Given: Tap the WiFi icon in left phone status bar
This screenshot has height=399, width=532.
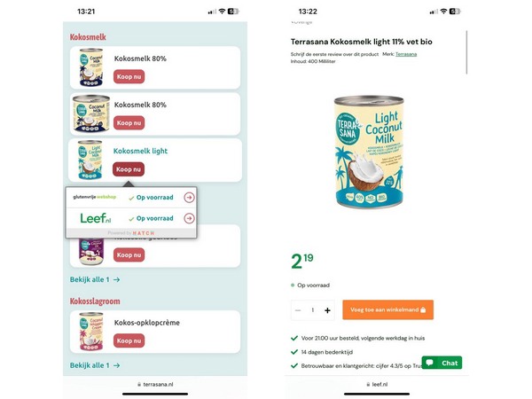Looking at the screenshot, I should point(222,12).
